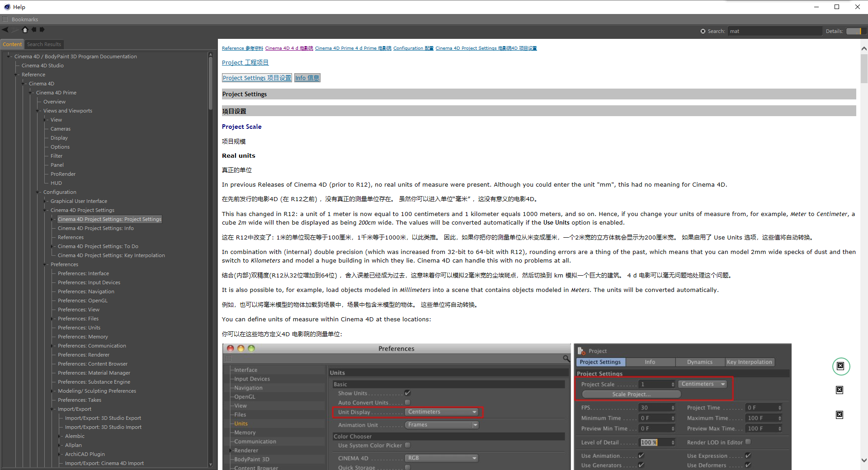Collapse the Views and Viewports node
868x470 pixels.
click(38, 111)
